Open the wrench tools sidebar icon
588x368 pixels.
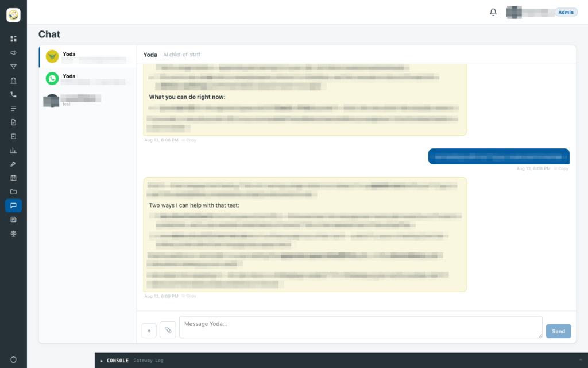click(14, 164)
